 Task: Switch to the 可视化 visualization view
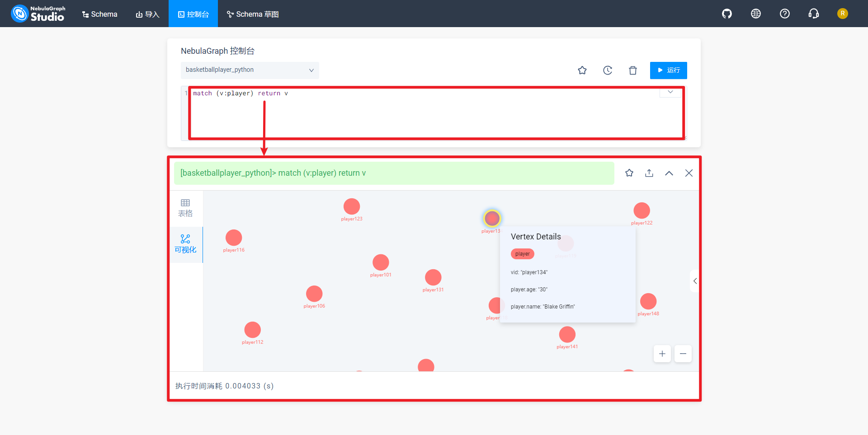tap(185, 244)
